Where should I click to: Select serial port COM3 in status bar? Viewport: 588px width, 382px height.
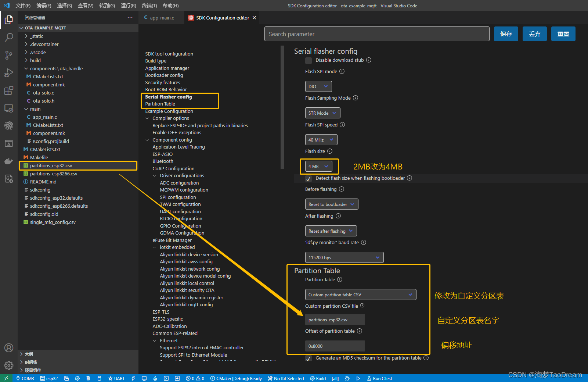[25, 378]
